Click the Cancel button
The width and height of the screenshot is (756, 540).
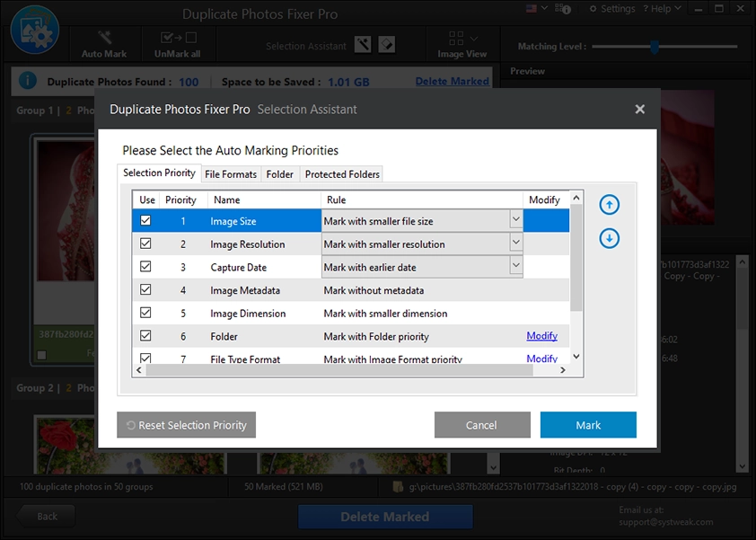(482, 425)
